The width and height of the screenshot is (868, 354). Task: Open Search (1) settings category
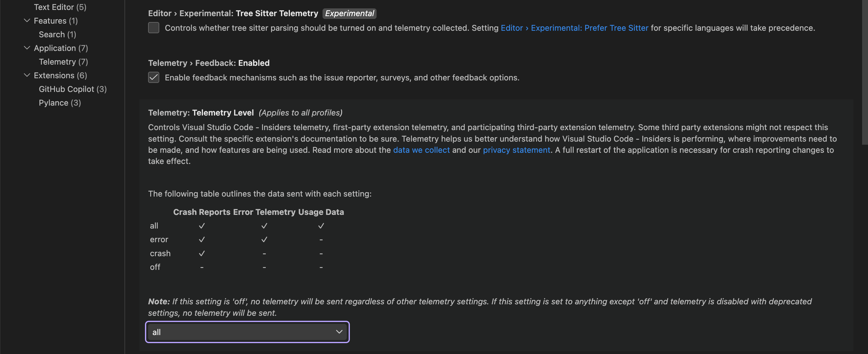point(58,34)
